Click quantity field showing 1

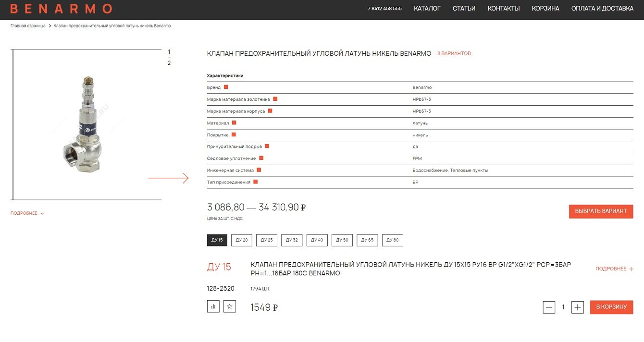563,307
